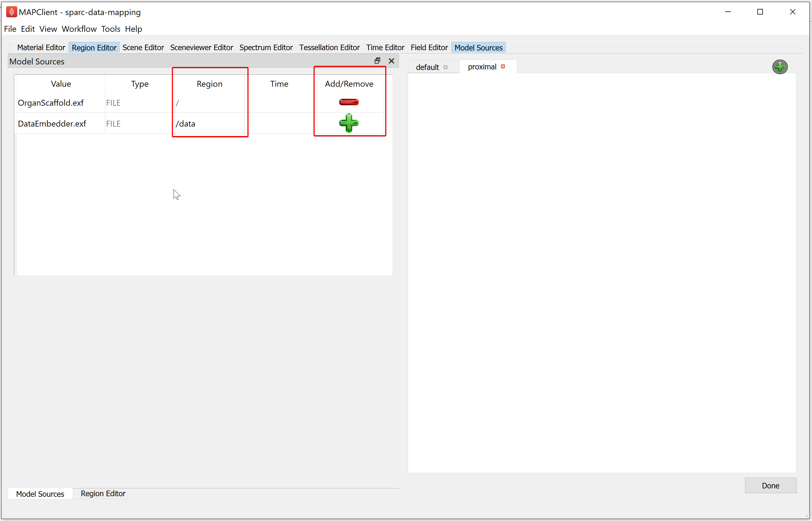Click the Time column header
The height and width of the screenshot is (521, 812).
coord(279,84)
